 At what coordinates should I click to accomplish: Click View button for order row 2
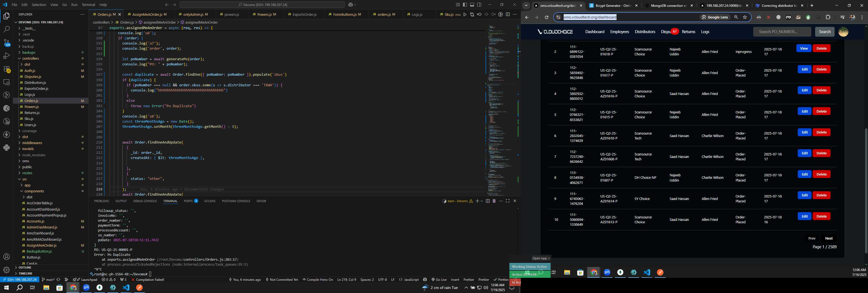[x=804, y=49]
